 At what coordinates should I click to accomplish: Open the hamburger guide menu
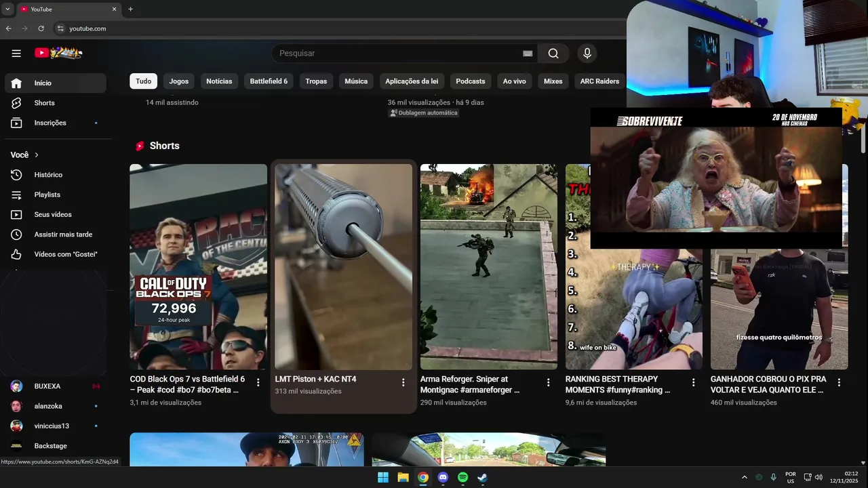tap(16, 54)
